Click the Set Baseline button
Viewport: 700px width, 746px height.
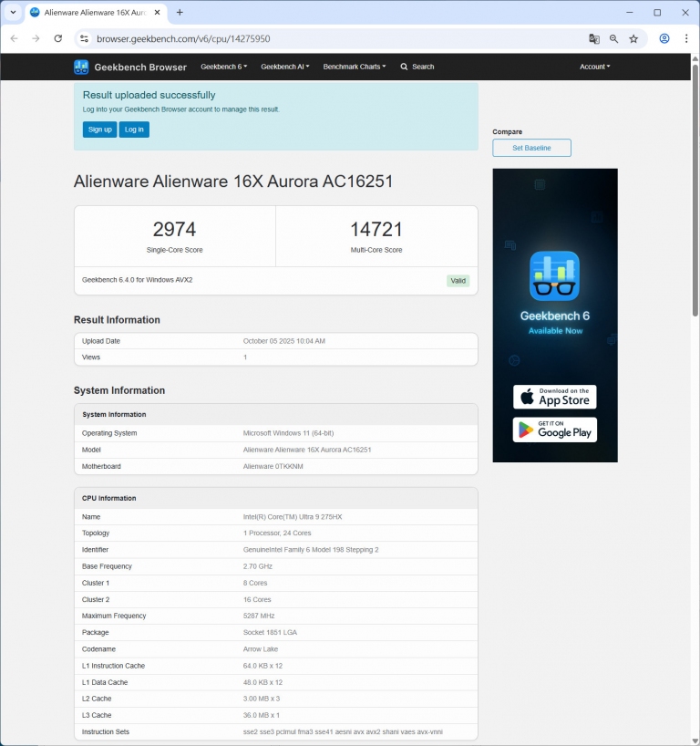click(531, 148)
